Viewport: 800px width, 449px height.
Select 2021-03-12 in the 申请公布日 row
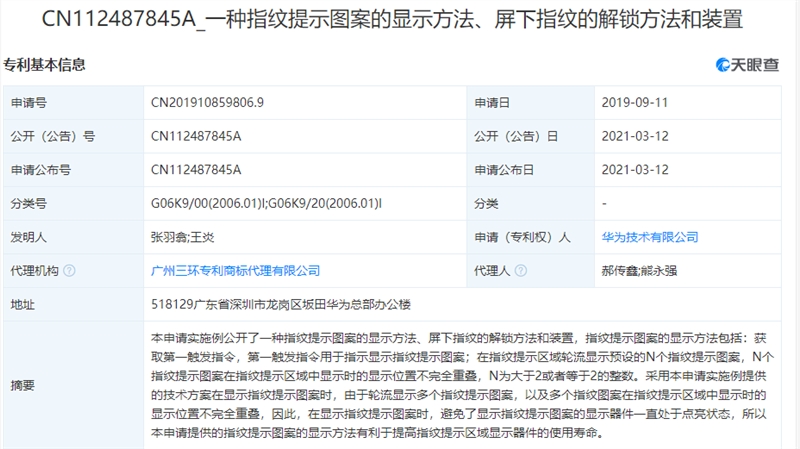pos(635,170)
